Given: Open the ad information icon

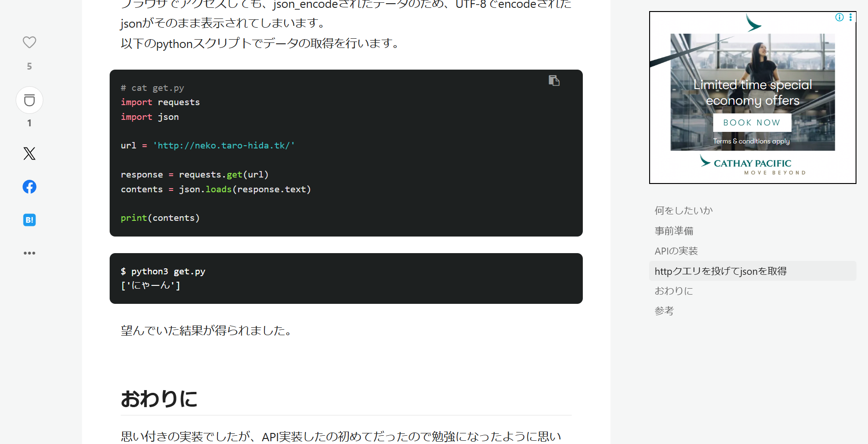Looking at the screenshot, I should pos(839,18).
